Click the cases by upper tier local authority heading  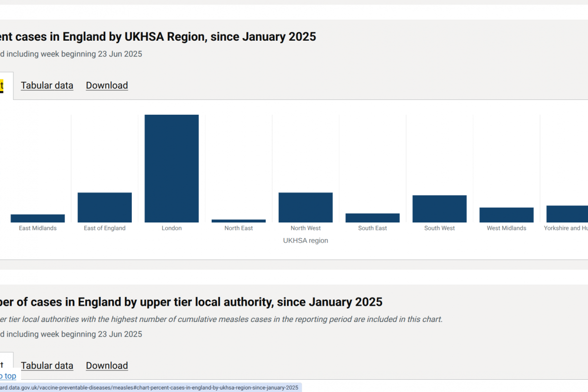pyautogui.click(x=191, y=302)
